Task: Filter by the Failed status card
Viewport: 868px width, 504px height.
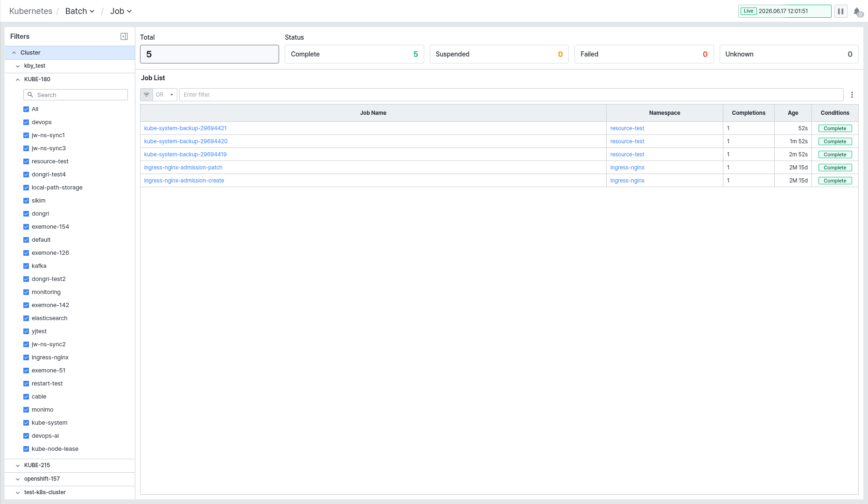Action: click(644, 54)
